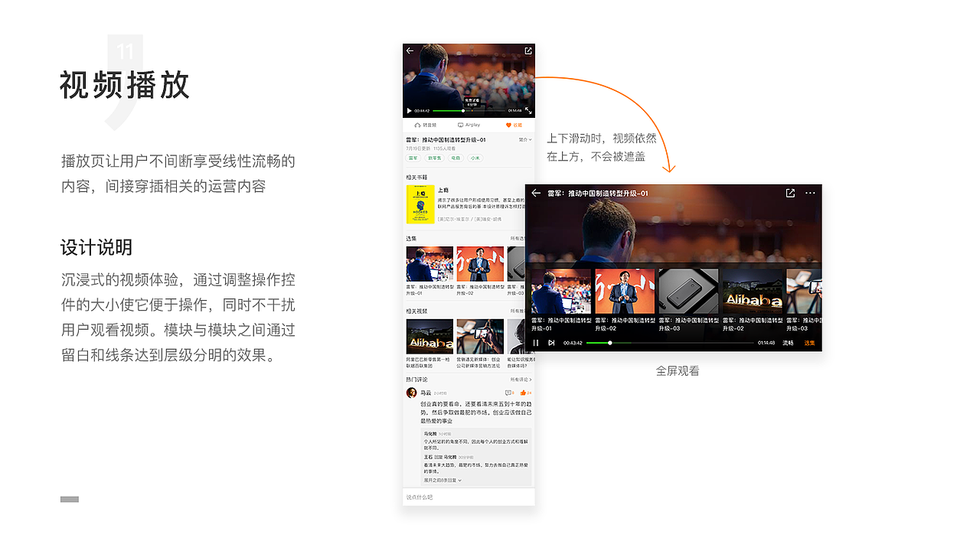Tap the fullscreen expand icon in portrait player
This screenshot has width=980, height=551.
[x=528, y=111]
